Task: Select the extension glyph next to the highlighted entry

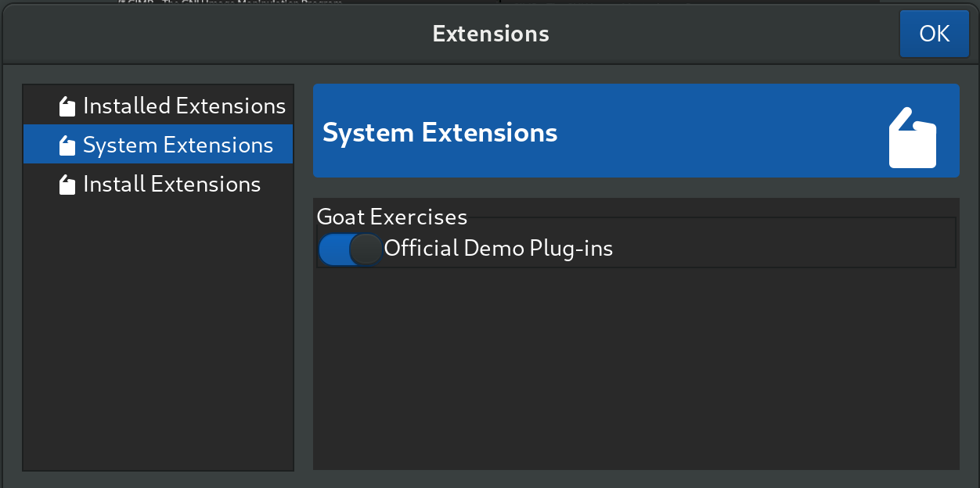Action: (67, 145)
